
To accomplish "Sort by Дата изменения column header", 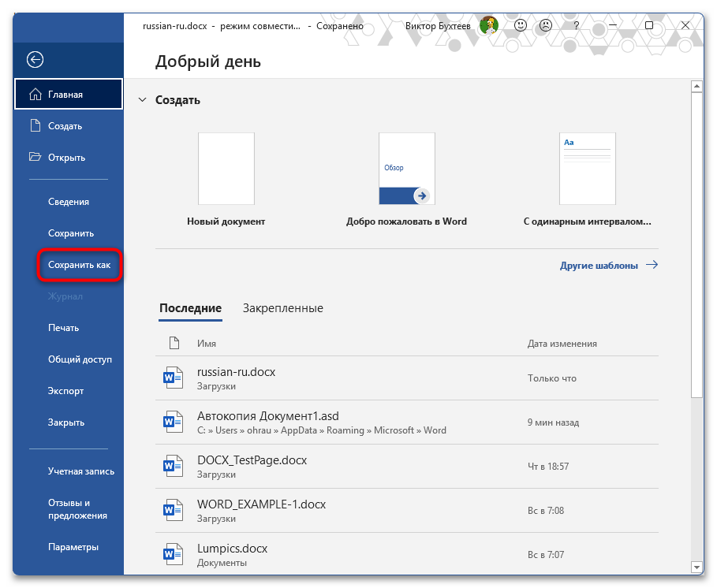I will pyautogui.click(x=562, y=344).
